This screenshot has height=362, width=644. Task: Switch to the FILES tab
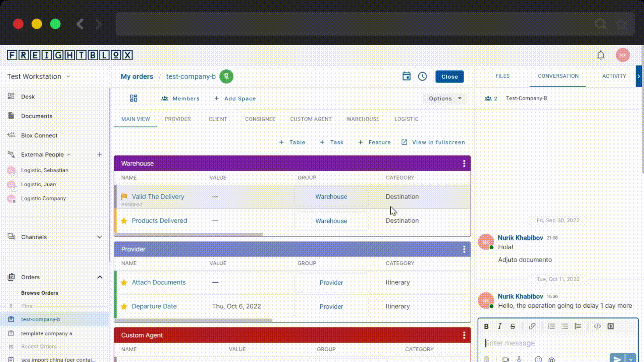502,76
